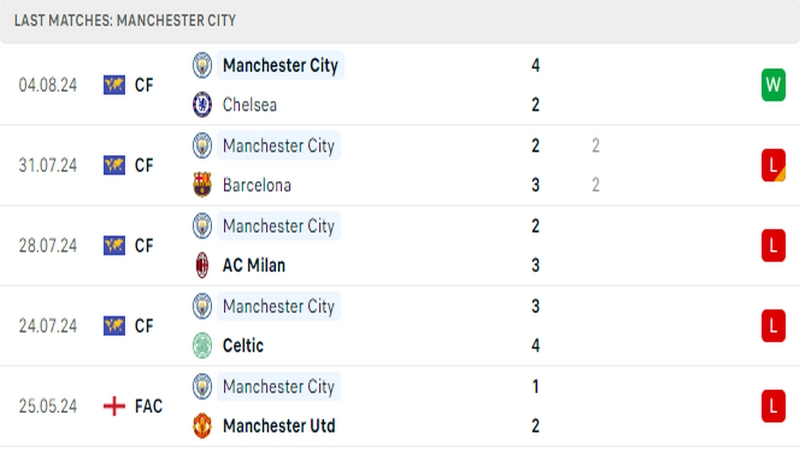Image resolution: width=800 pixels, height=450 pixels.
Task: Click the Barcelona club crest icon
Action: pos(203,185)
